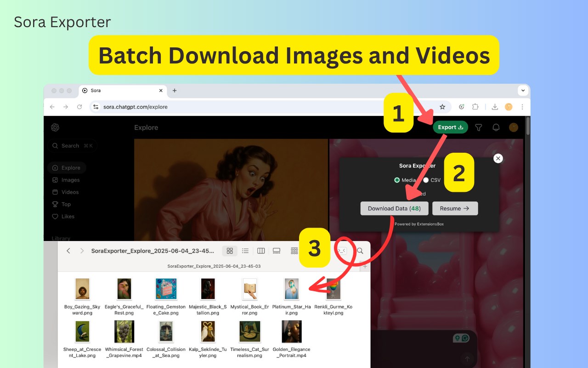Click the Resume button
Screen dimensions: 588x368
click(455, 208)
